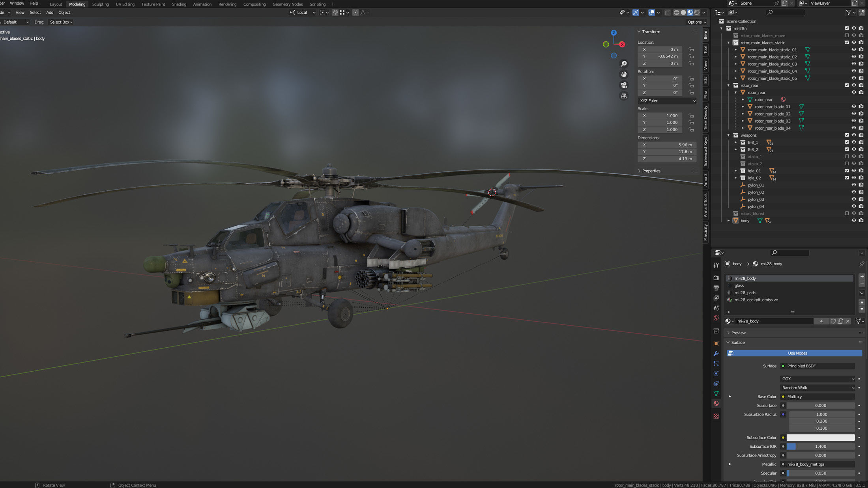The height and width of the screenshot is (488, 868).
Task: Open outliner filter dropdown
Action: tap(851, 13)
